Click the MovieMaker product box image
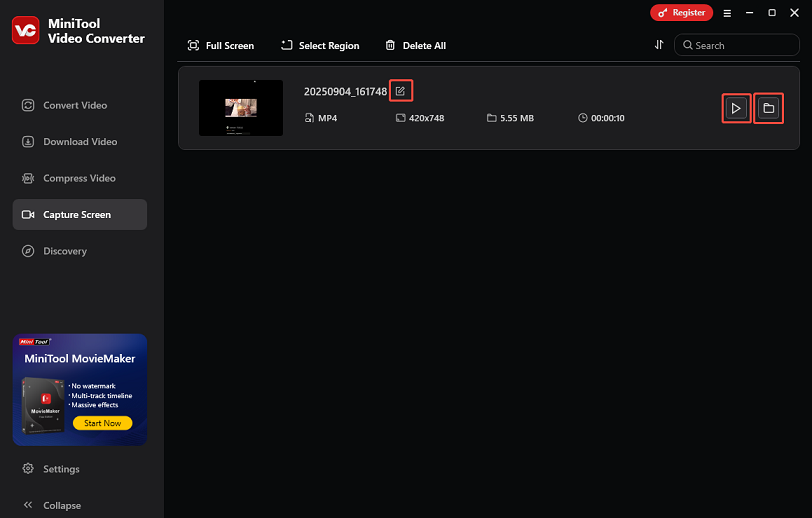Screen dimensions: 812x518 tap(43, 406)
